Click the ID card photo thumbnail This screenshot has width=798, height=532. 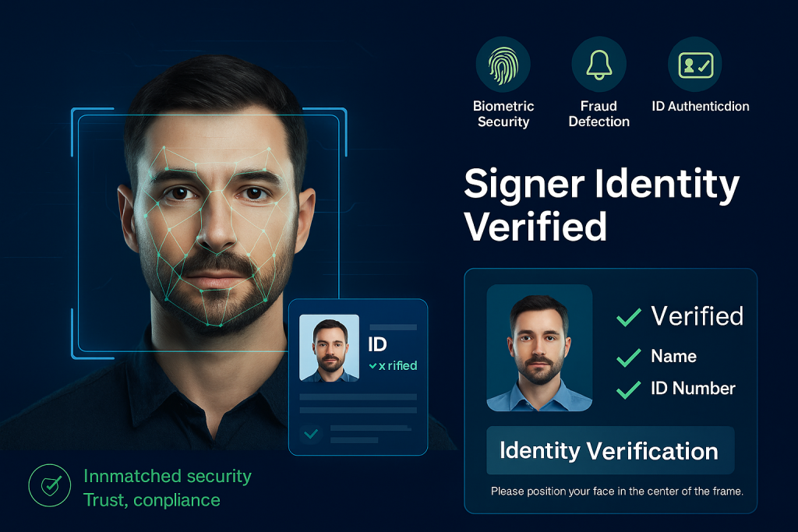330,348
